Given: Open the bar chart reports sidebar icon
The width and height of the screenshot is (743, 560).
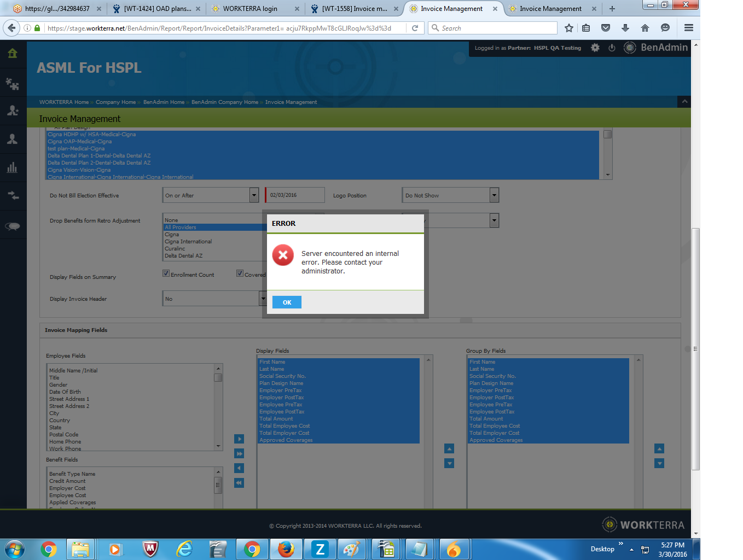Looking at the screenshot, I should click(x=12, y=167).
